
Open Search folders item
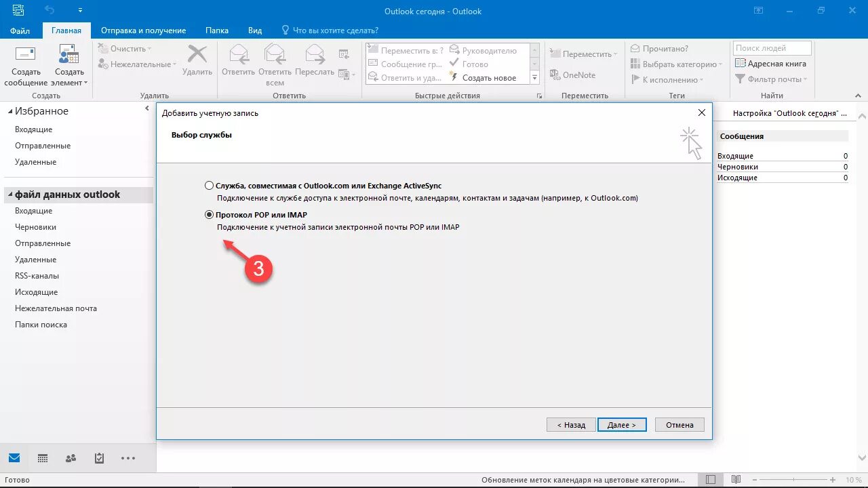pyautogui.click(x=41, y=325)
